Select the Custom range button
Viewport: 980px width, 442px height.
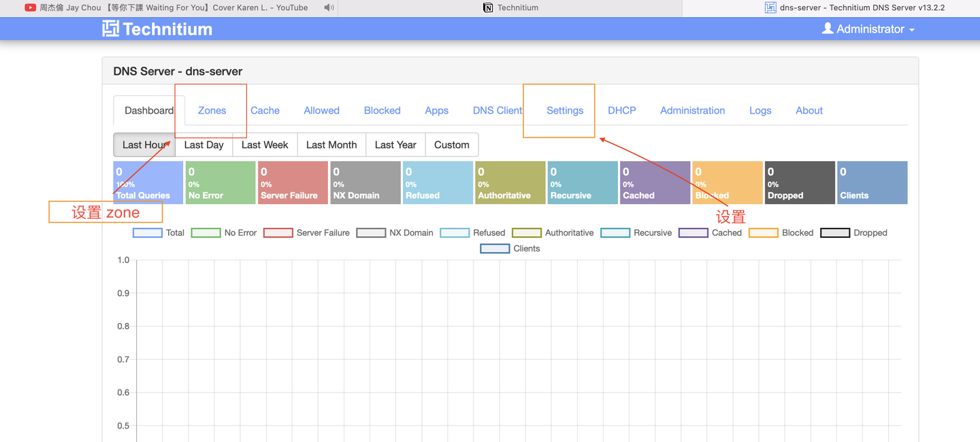tap(452, 145)
